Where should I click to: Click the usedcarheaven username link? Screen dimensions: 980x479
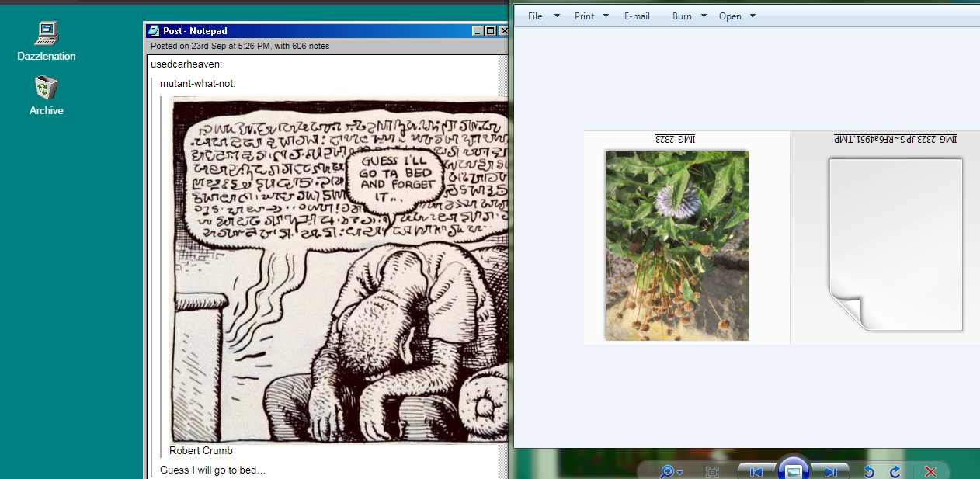186,64
